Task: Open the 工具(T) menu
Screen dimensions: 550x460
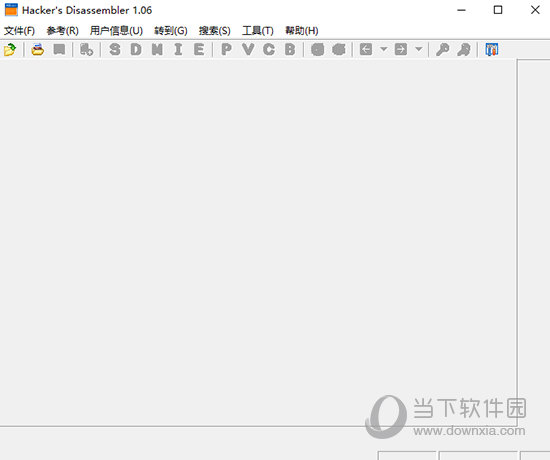Action: tap(257, 31)
